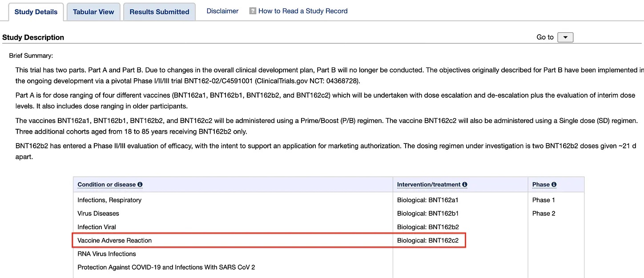Click the Intervention/treatment column header
The width and height of the screenshot is (644, 278).
[x=428, y=185]
